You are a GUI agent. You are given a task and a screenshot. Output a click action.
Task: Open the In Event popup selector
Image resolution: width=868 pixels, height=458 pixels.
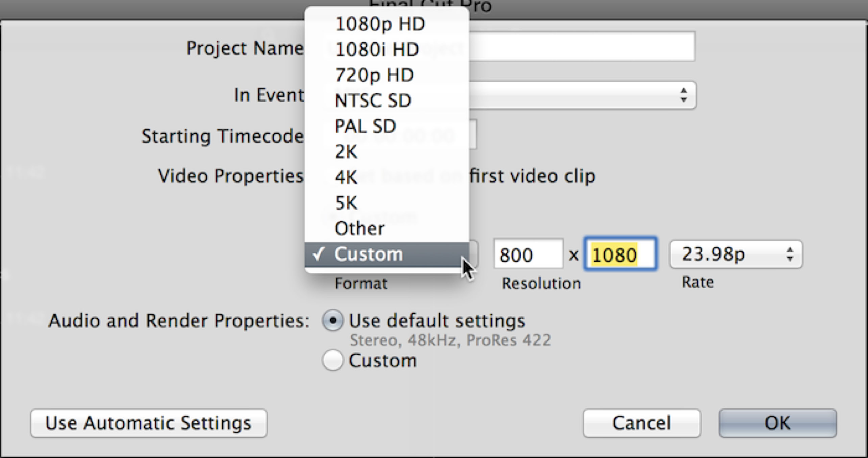point(581,95)
